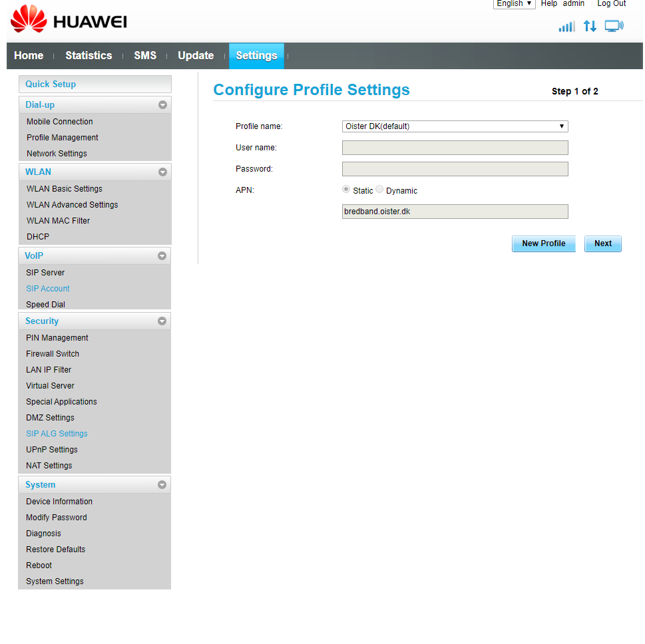Collapse the Dial-up section arrow
This screenshot has height=644, width=645.
(x=162, y=105)
